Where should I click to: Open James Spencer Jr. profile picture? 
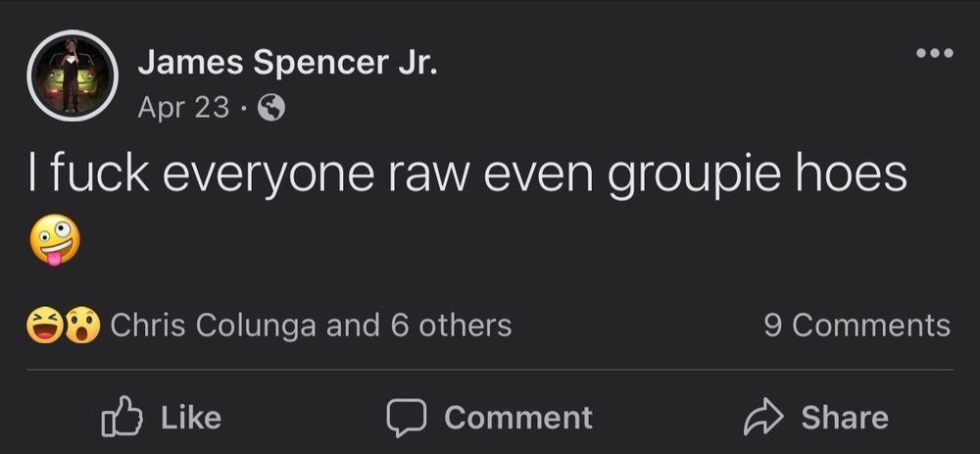tap(73, 76)
